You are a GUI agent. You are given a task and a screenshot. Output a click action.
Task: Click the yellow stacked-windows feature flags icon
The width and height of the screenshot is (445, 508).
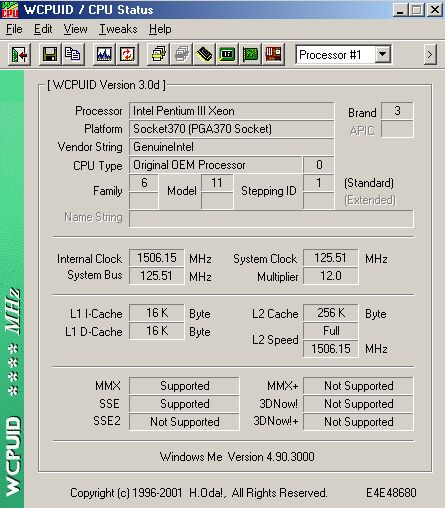158,54
